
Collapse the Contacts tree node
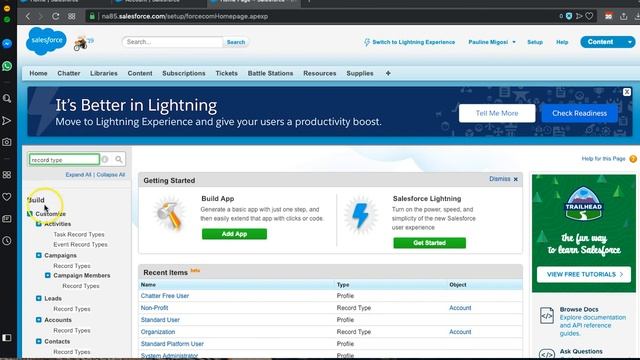39,341
